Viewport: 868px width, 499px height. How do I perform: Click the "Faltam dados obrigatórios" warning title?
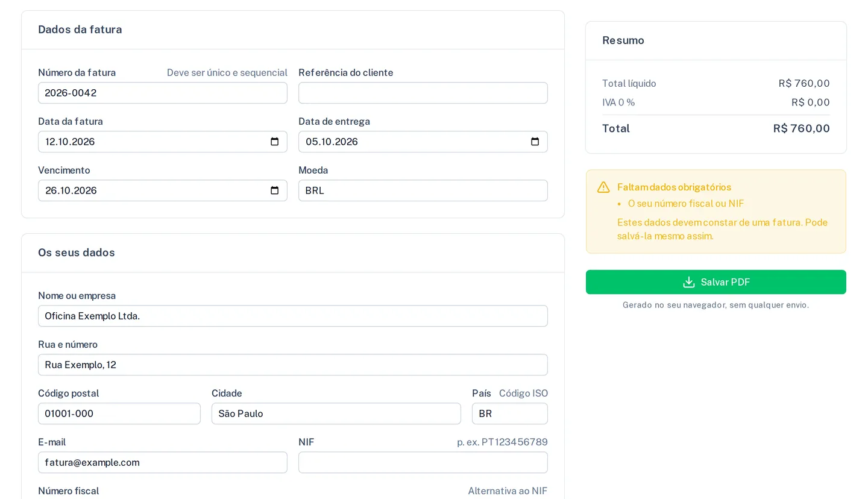point(674,187)
